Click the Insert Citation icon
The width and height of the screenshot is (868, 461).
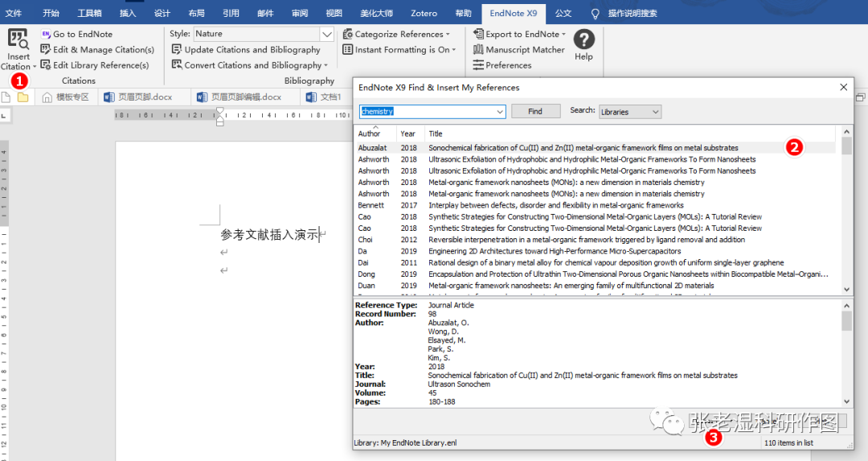point(18,39)
